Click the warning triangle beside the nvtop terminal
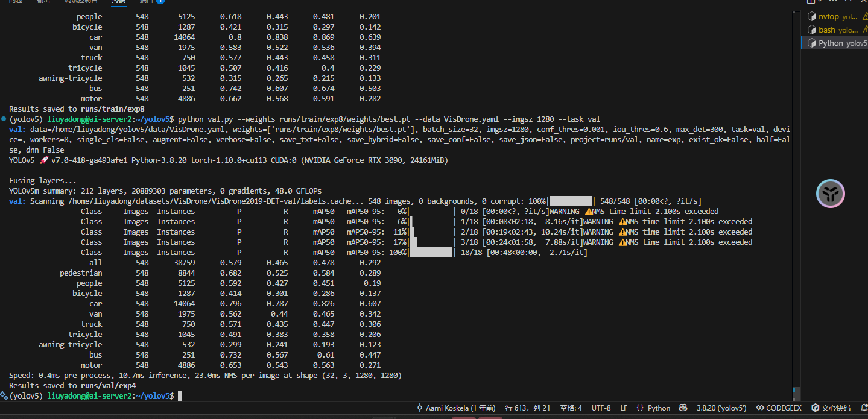The image size is (868, 419). 865,16
